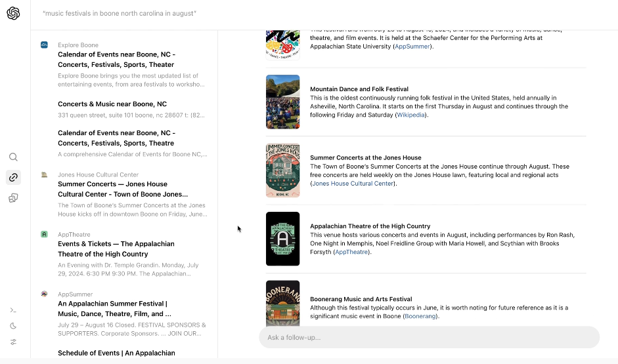This screenshot has height=364, width=618.
Task: Open the search magnifier in sidebar
Action: (13, 157)
